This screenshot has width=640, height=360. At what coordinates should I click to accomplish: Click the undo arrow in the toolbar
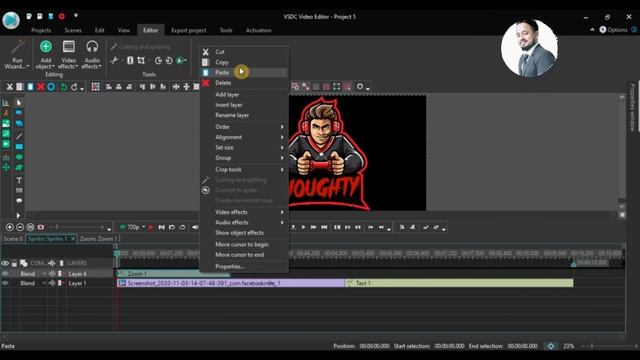click(63, 87)
